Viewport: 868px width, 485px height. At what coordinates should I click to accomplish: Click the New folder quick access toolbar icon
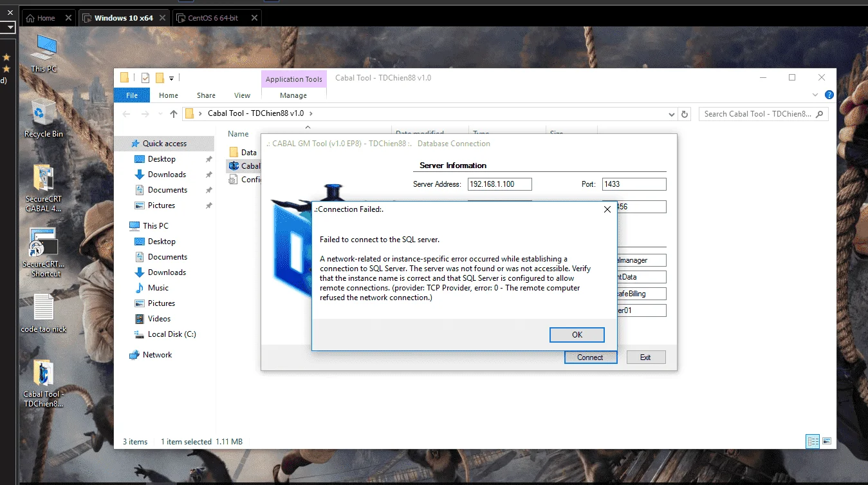tap(160, 78)
